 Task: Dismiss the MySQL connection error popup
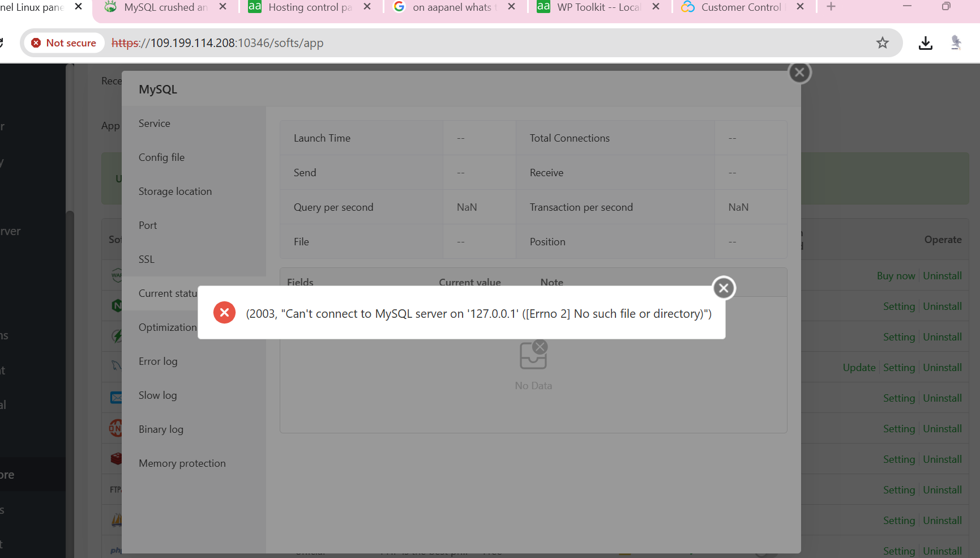point(724,288)
